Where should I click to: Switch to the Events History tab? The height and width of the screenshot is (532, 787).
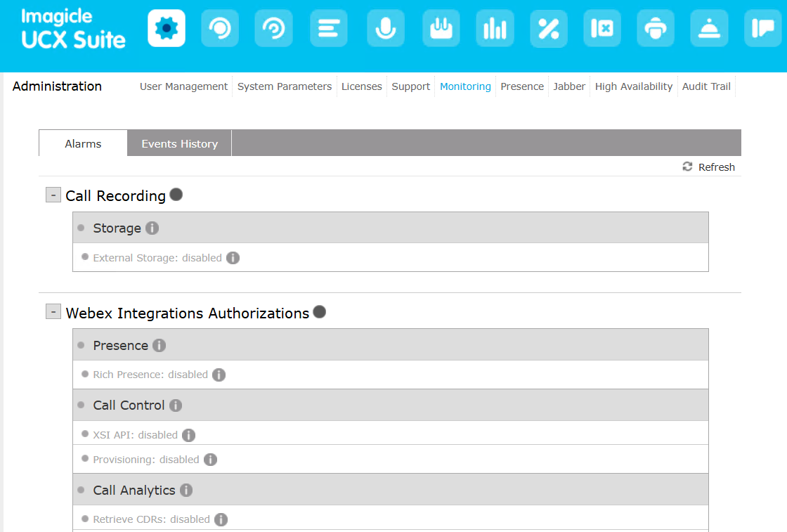(179, 143)
